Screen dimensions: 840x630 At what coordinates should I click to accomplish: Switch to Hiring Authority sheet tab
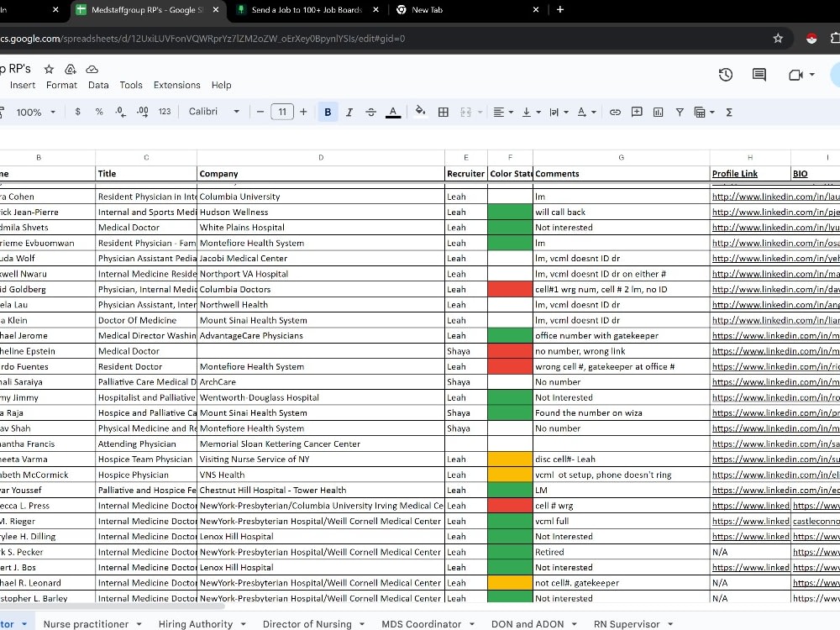coord(196,624)
